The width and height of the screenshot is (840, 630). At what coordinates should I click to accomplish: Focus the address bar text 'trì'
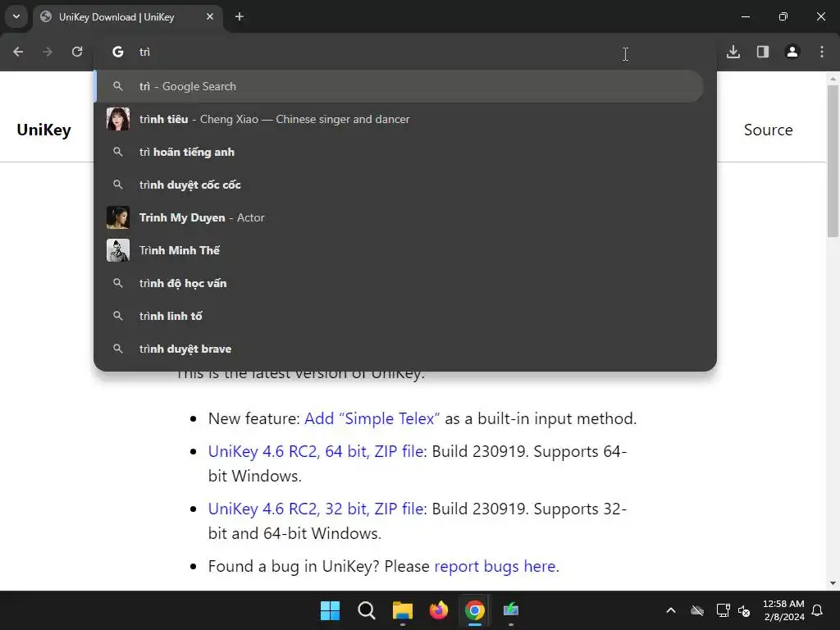[x=144, y=52]
